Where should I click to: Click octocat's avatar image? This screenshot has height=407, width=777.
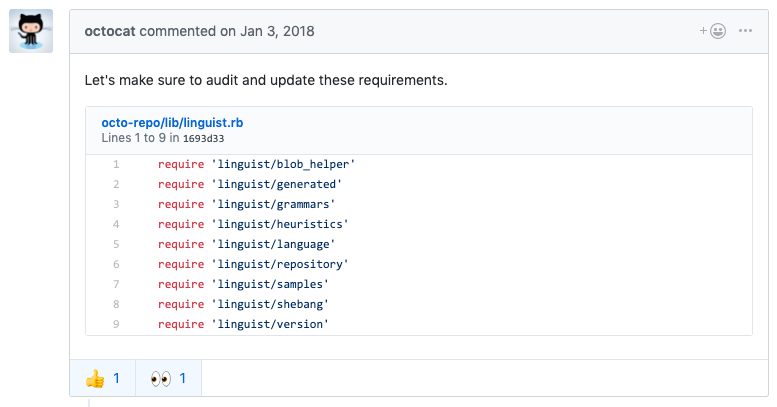[x=31, y=31]
